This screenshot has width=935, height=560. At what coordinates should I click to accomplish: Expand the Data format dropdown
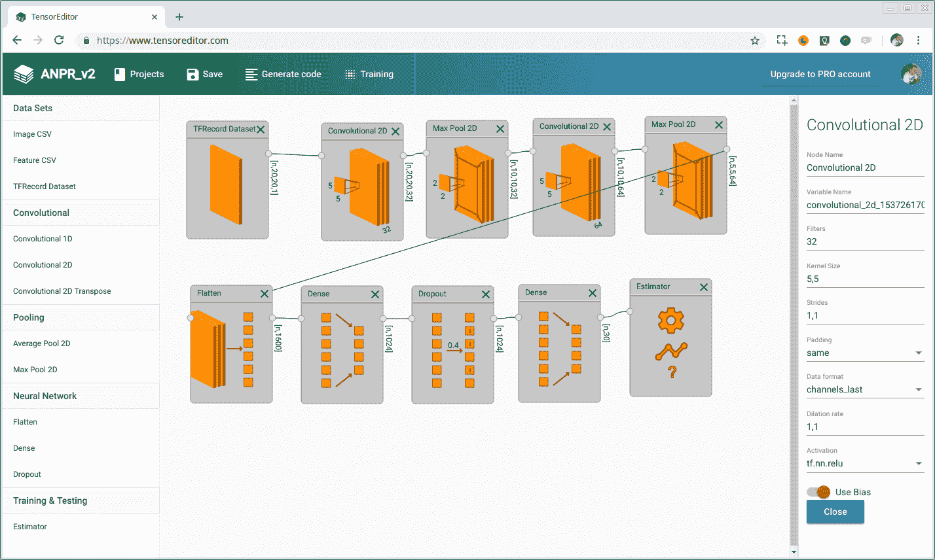pos(864,389)
